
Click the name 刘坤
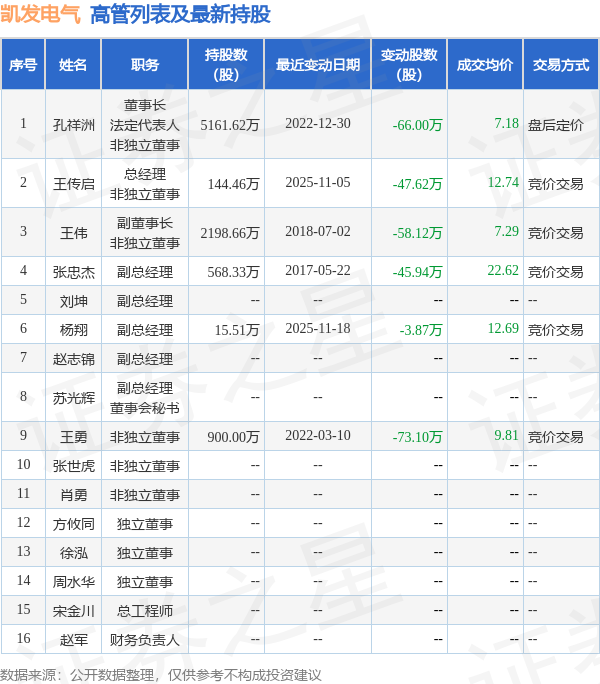pos(73,301)
